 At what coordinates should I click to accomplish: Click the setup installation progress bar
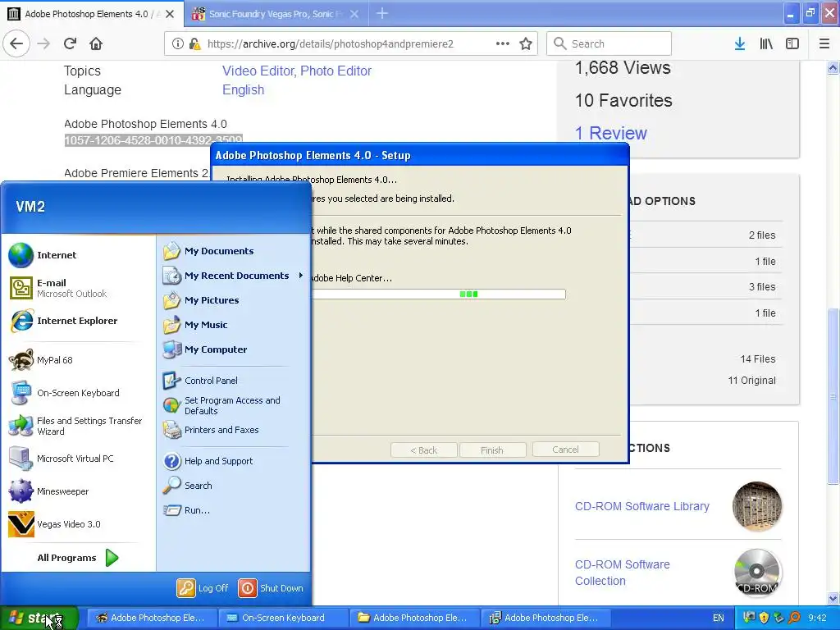[x=438, y=294]
